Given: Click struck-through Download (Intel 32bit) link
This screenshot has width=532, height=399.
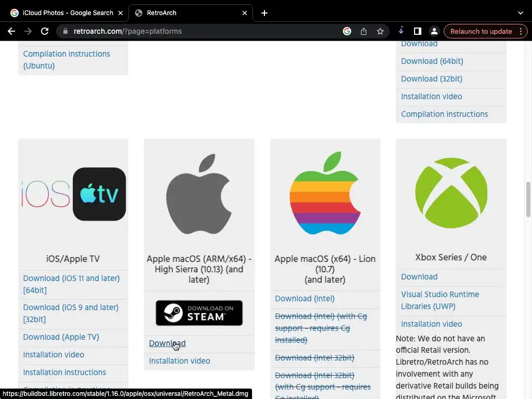Looking at the screenshot, I should [314, 357].
